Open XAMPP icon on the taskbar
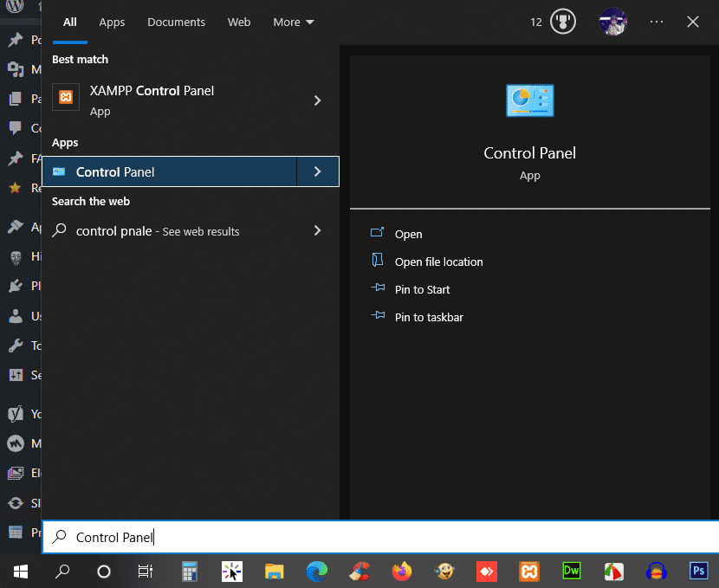This screenshot has height=588, width=719. (x=529, y=571)
